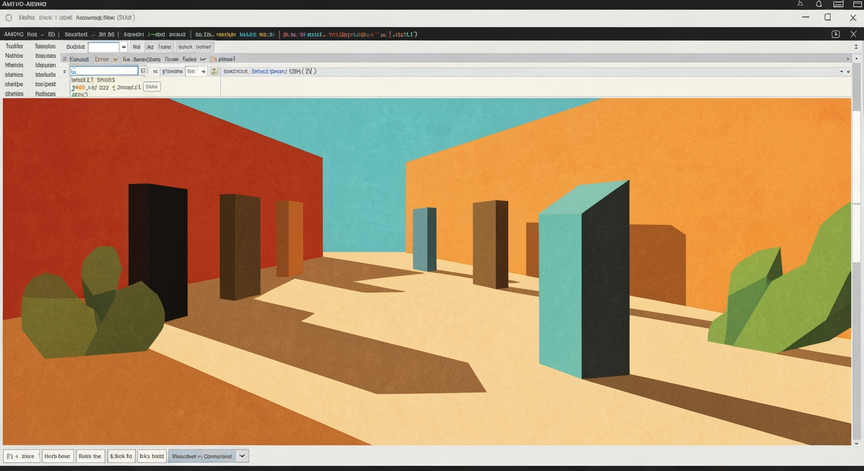The image size is (864, 471).
Task: Click the round icon left of the window title
Action: click(x=9, y=18)
